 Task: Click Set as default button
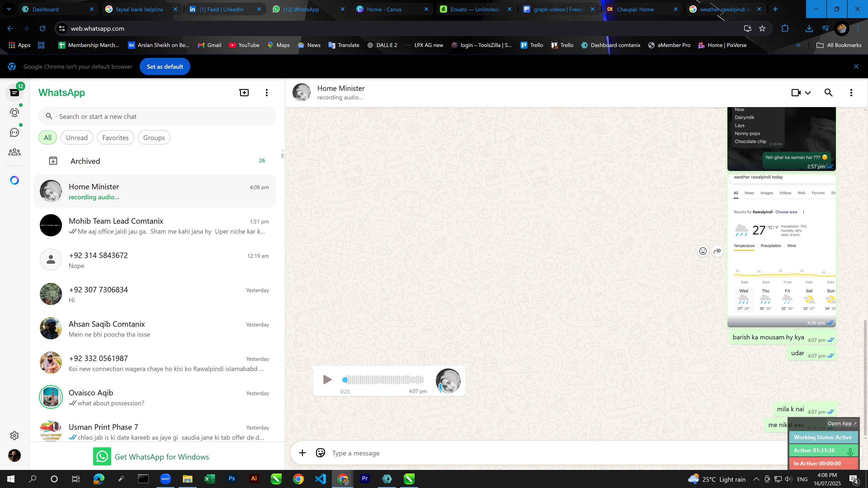point(165,66)
